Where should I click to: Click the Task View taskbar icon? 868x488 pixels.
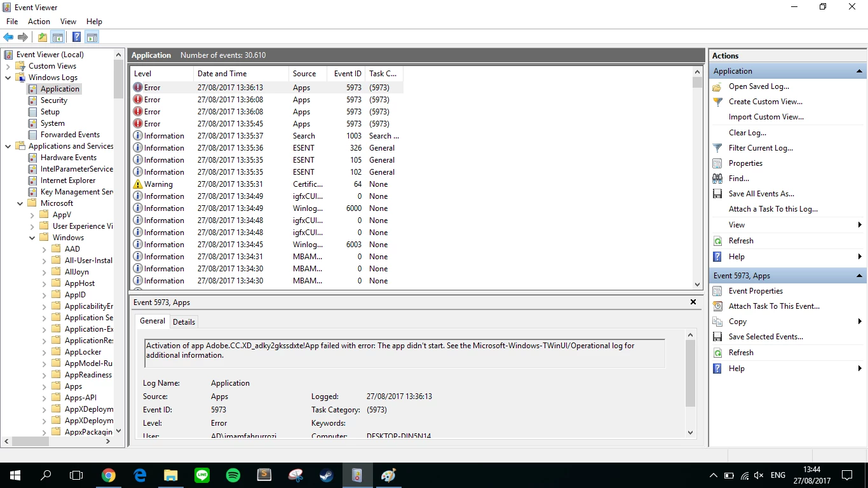(76, 475)
